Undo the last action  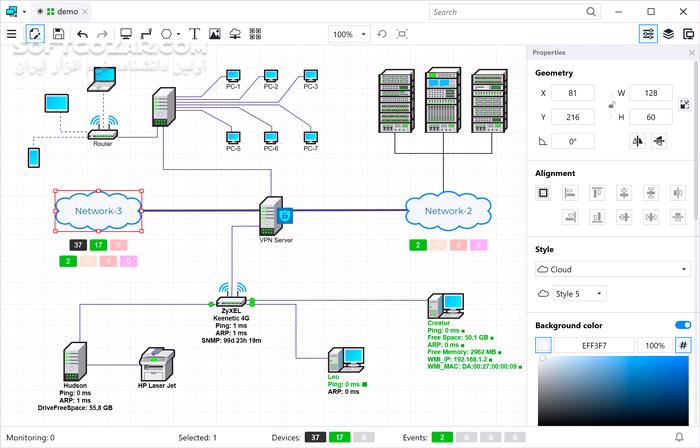pyautogui.click(x=82, y=34)
